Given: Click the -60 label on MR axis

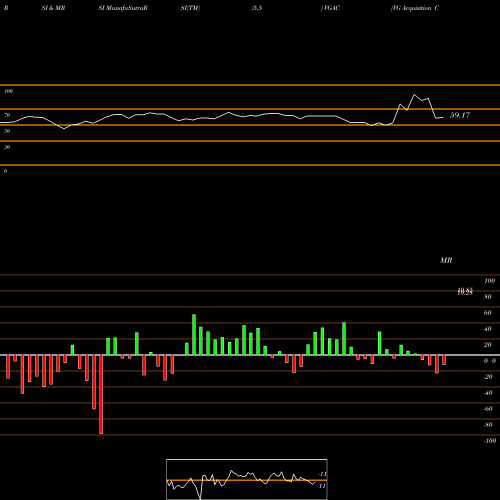Looking at the screenshot, I should [488, 409].
